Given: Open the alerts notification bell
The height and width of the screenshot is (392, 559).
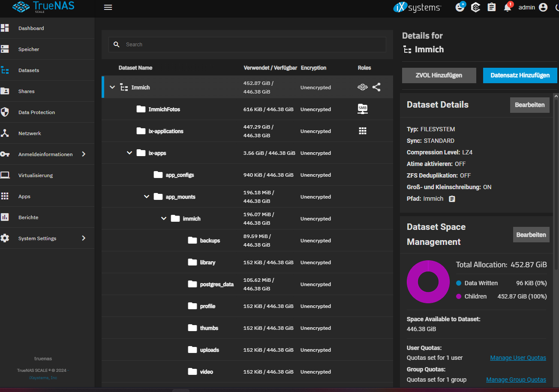Looking at the screenshot, I should click(507, 7).
